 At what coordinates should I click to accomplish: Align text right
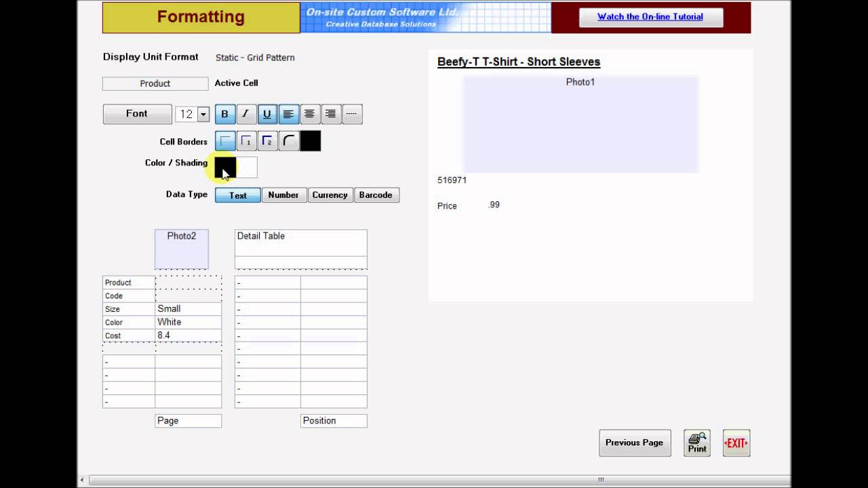pyautogui.click(x=331, y=114)
